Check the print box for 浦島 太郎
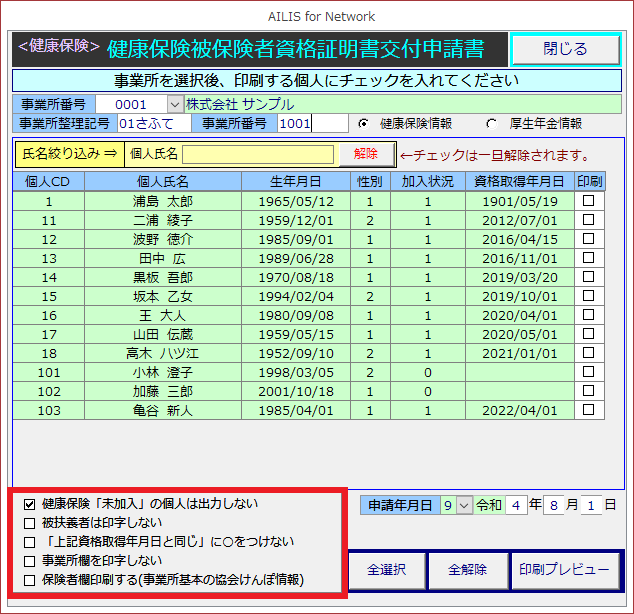The height and width of the screenshot is (614, 634). pyautogui.click(x=589, y=201)
